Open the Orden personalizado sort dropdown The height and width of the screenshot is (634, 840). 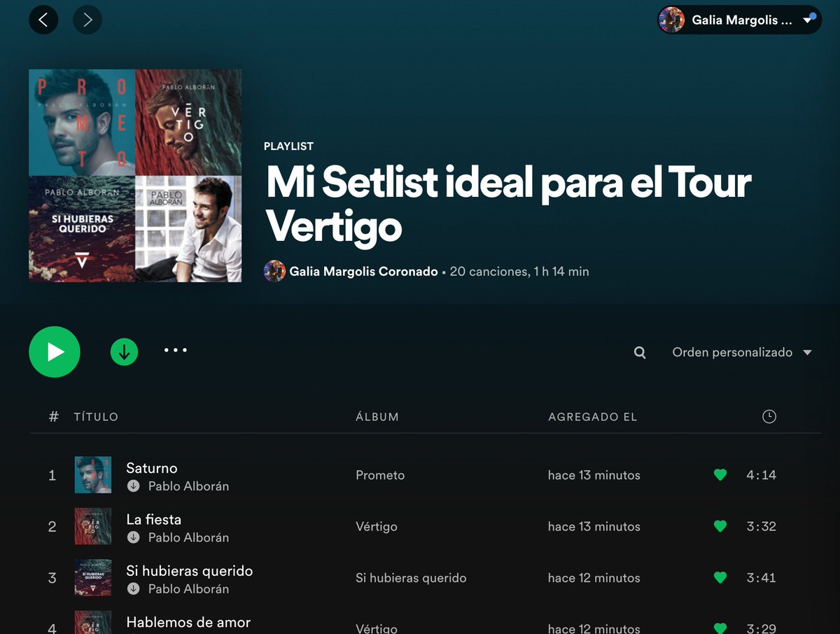click(x=742, y=352)
